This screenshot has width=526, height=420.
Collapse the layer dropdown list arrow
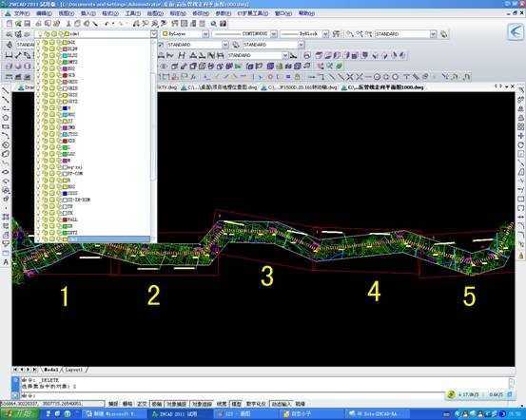(153, 34)
